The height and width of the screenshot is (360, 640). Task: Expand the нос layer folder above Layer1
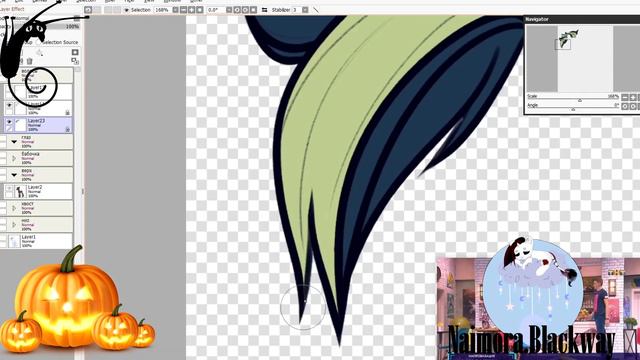pyautogui.click(x=14, y=224)
